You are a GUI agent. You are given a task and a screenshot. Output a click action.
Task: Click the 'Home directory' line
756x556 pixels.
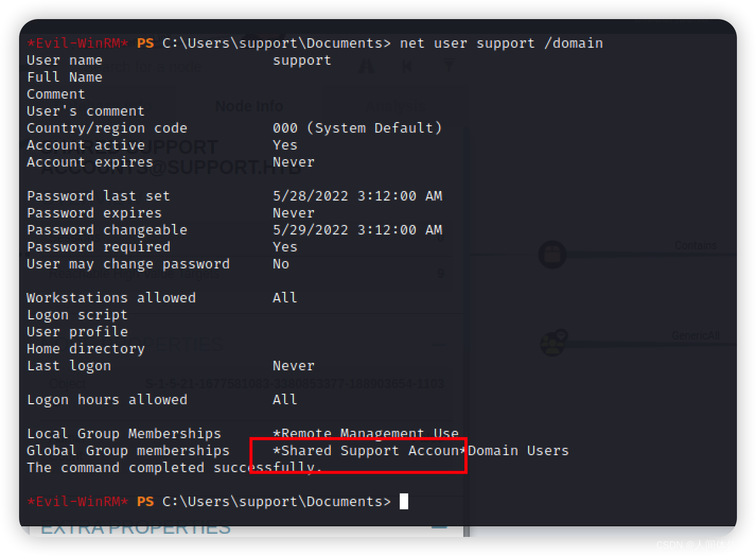86,349
